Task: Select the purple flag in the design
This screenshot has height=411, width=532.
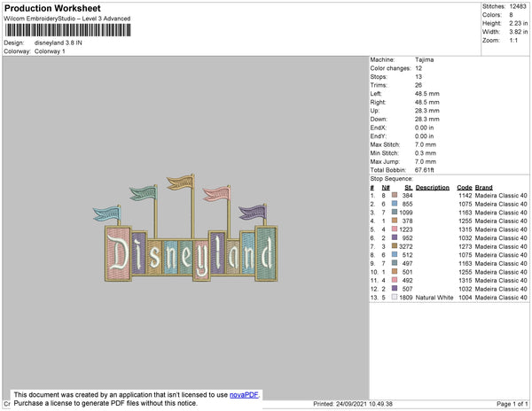Action: pos(253,212)
